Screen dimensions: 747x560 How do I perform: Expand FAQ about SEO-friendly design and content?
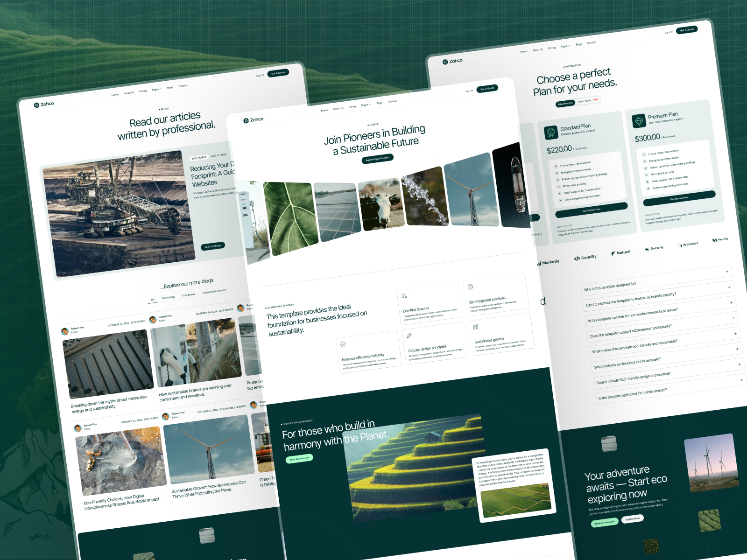pos(669,374)
